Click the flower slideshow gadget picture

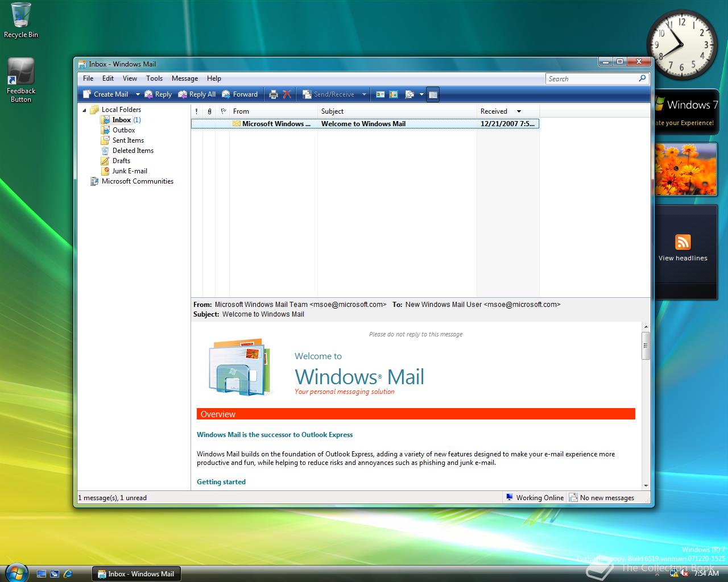point(686,169)
